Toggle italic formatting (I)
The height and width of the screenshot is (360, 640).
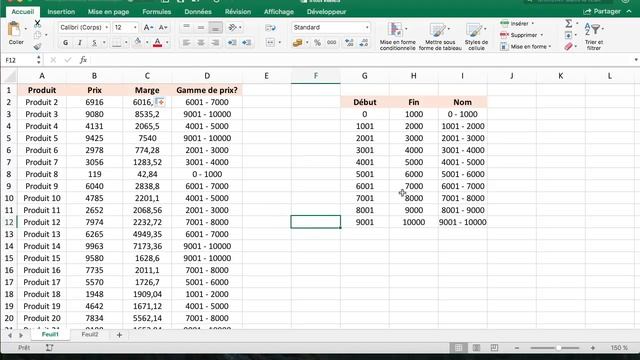pos(80,42)
